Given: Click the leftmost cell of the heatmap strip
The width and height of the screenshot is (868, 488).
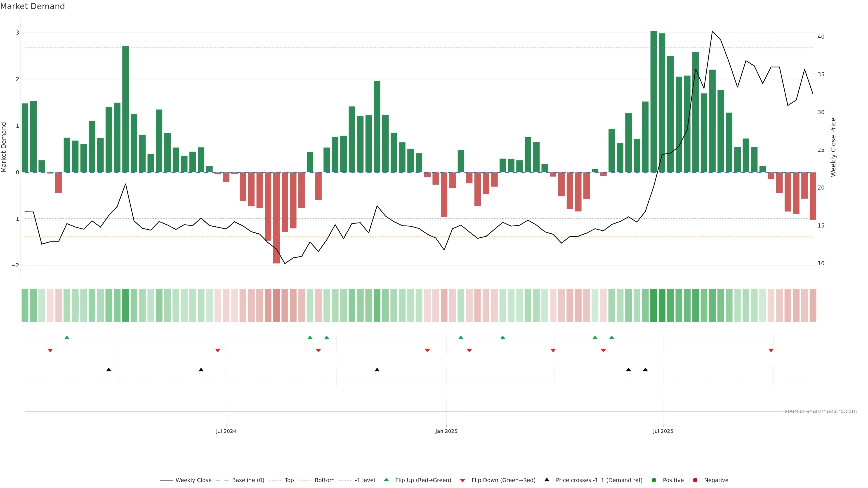Looking at the screenshot, I should tap(25, 305).
